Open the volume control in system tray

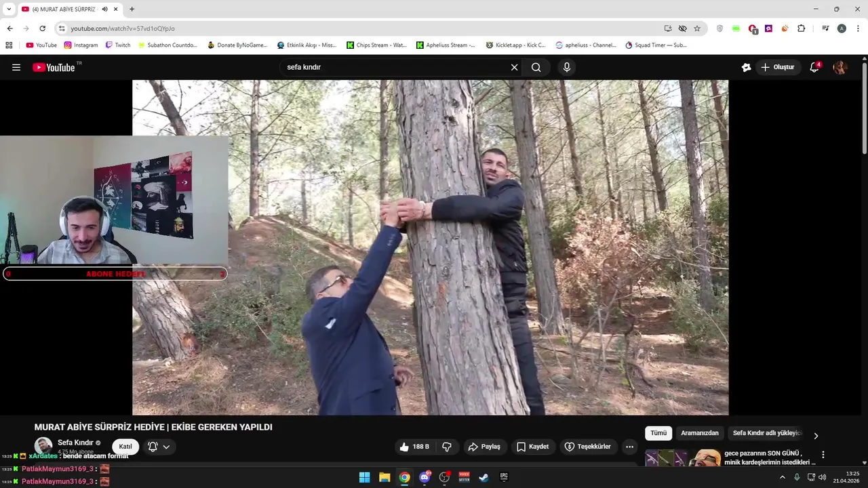pyautogui.click(x=823, y=477)
